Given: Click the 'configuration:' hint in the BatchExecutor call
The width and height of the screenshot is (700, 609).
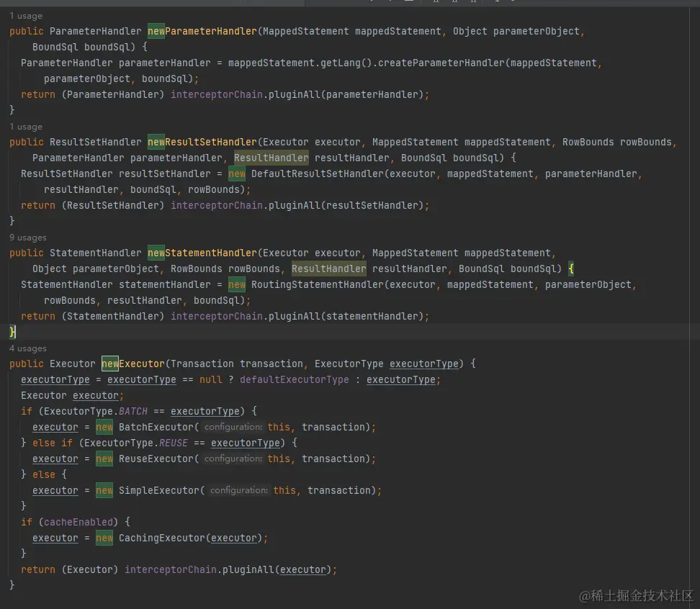Looking at the screenshot, I should 233,427.
